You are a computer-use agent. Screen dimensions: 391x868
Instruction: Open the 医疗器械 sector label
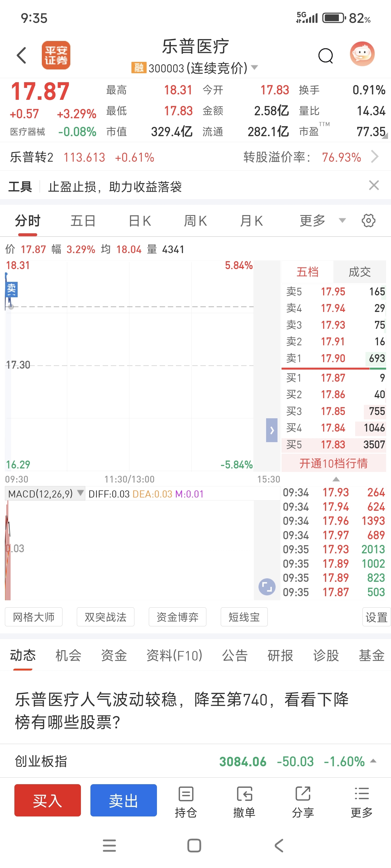coord(27,132)
